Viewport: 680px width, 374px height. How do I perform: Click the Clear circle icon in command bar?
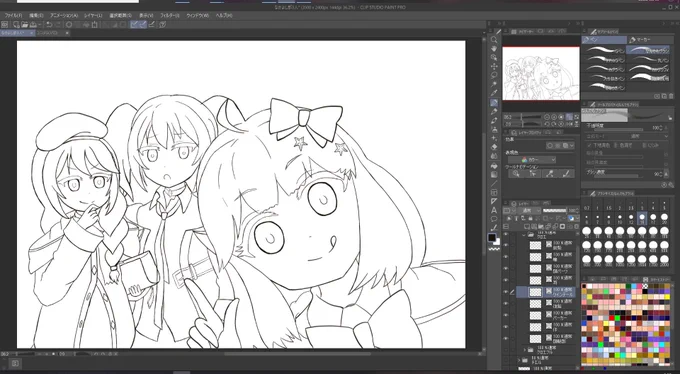[x=69, y=25]
